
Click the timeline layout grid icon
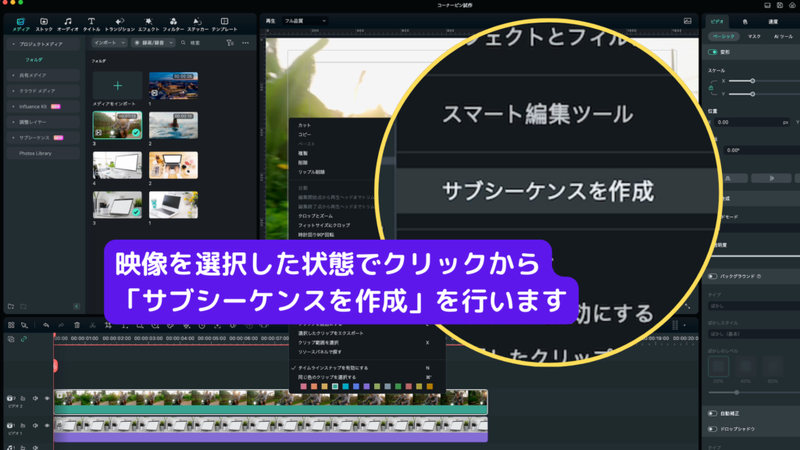[x=11, y=325]
